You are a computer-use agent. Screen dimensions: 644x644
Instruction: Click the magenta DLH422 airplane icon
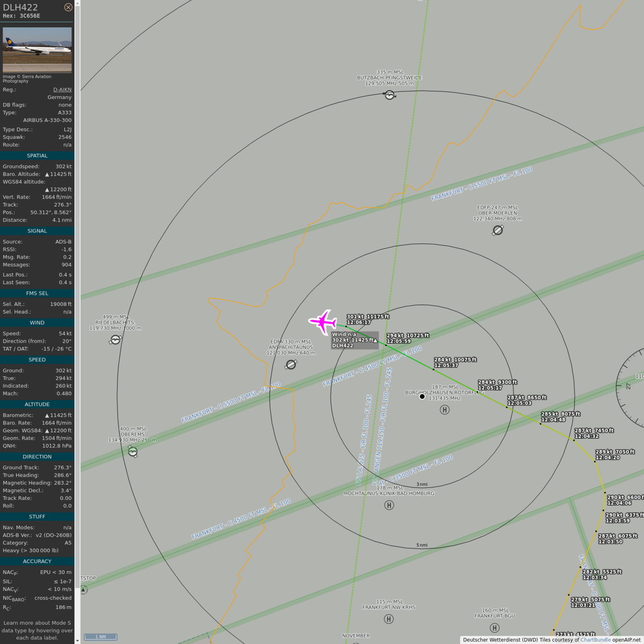(322, 322)
